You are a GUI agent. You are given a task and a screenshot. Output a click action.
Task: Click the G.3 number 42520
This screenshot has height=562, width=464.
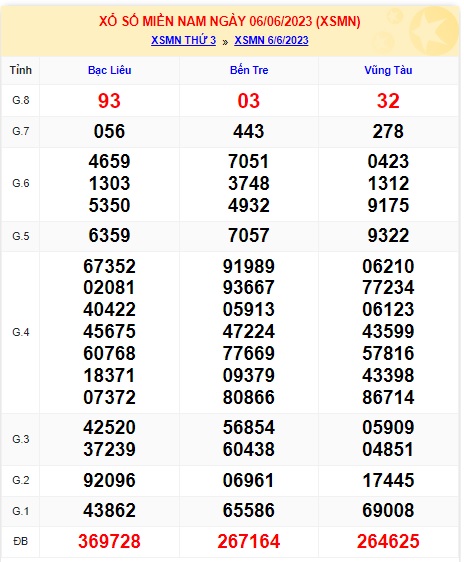[109, 428]
